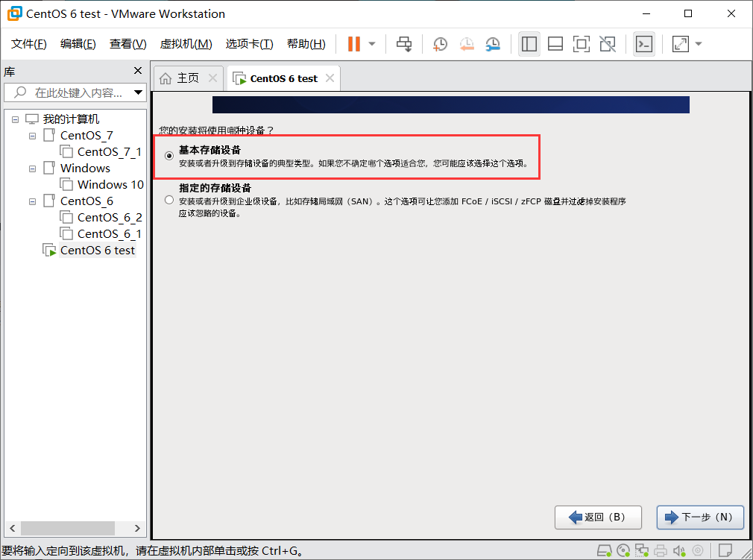The height and width of the screenshot is (560, 753).
Task: Send Ctrl+Alt+Del to the virtual machine
Action: [404, 44]
